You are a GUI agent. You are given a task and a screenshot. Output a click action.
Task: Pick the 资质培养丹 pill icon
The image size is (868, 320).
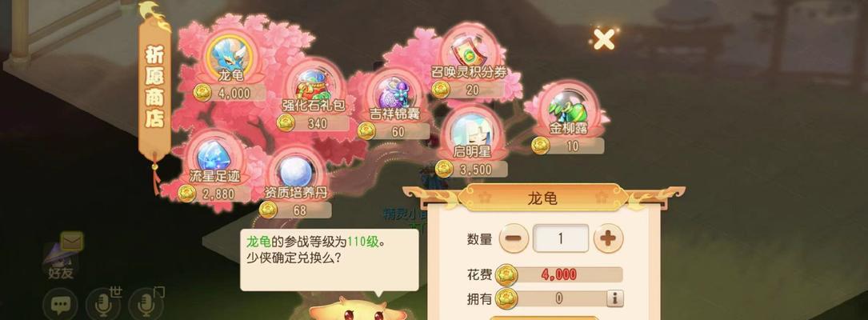tap(296, 170)
